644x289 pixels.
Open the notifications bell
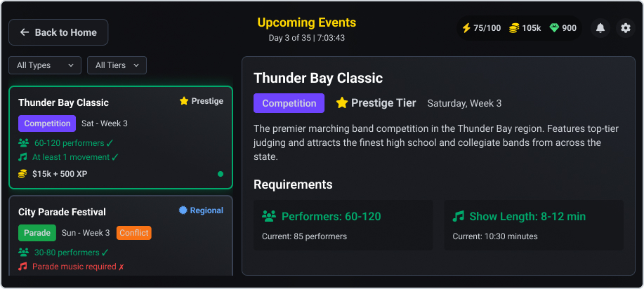click(600, 28)
